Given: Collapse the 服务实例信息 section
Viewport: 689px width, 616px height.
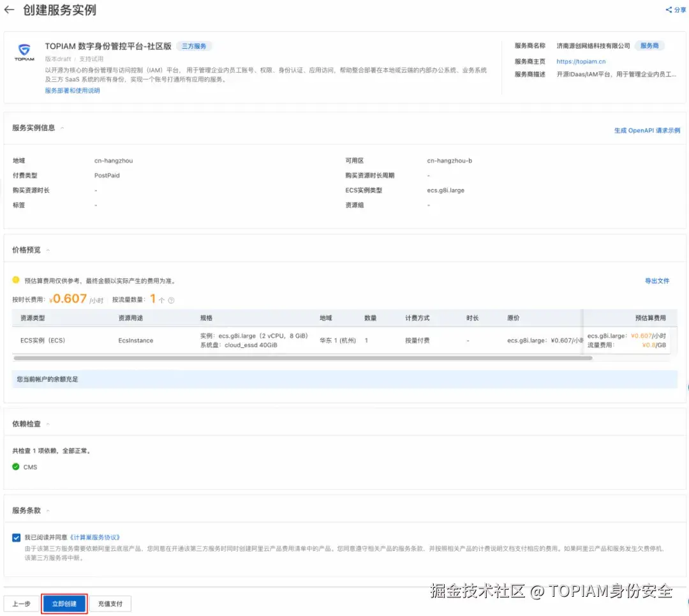Looking at the screenshot, I should coord(62,128).
